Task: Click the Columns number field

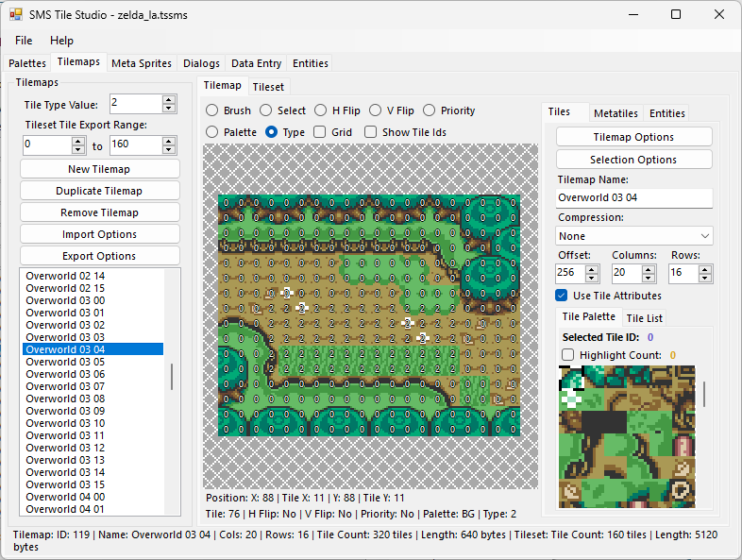Action: tap(627, 273)
